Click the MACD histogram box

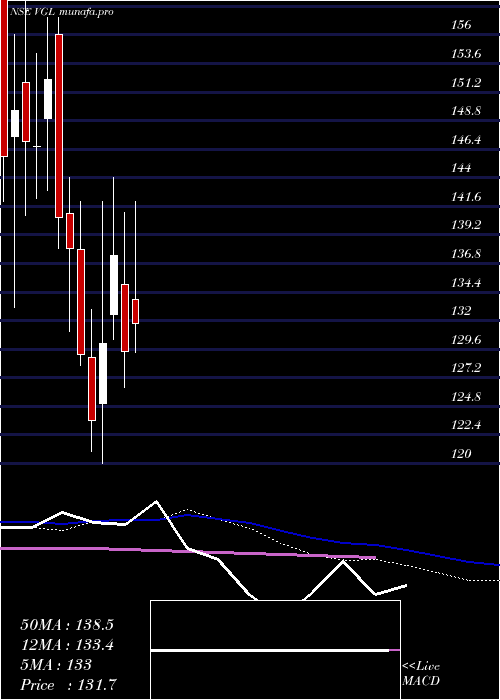pos(275,650)
